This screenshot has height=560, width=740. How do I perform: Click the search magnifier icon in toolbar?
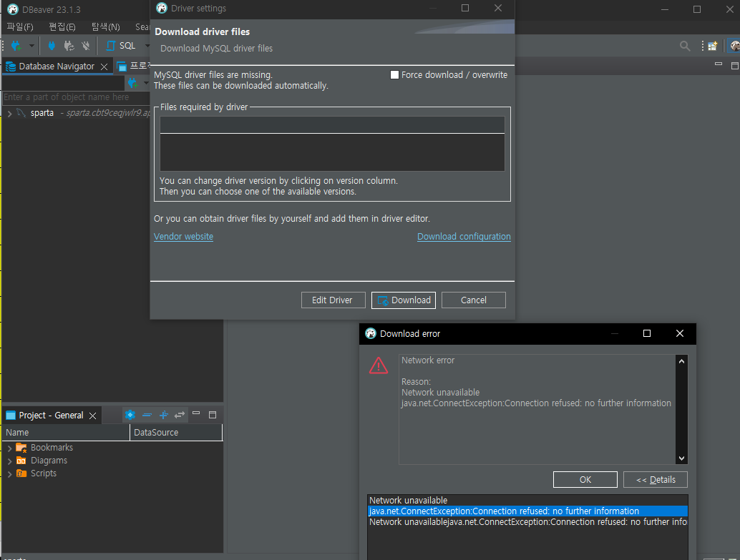click(x=684, y=46)
